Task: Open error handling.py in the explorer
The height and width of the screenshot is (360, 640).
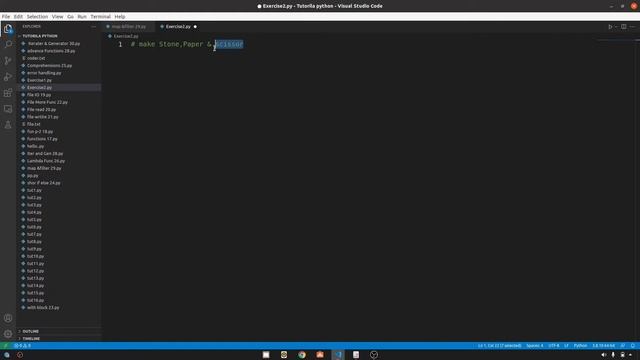Action: [59, 73]
